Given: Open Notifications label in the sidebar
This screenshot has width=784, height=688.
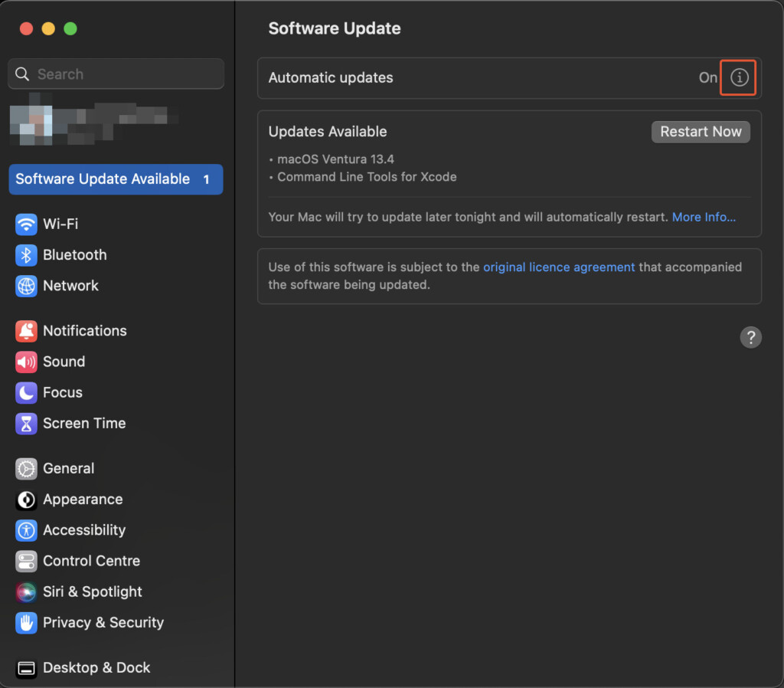Looking at the screenshot, I should click(85, 331).
